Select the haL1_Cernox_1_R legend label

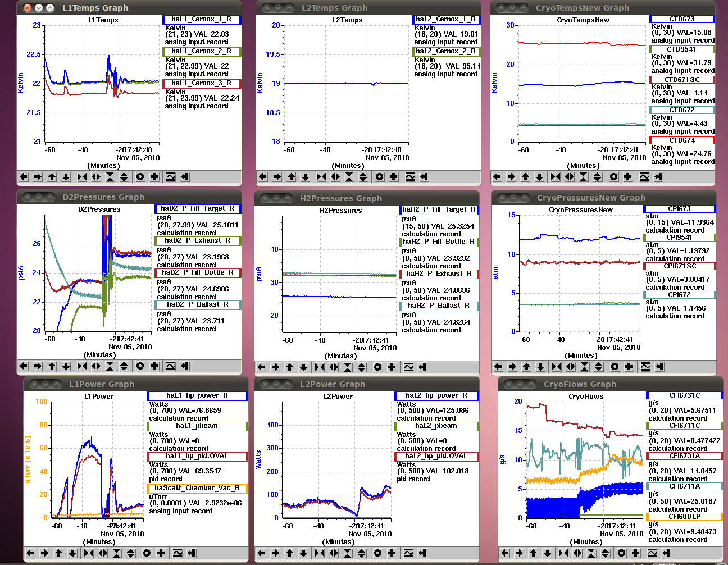(x=202, y=19)
